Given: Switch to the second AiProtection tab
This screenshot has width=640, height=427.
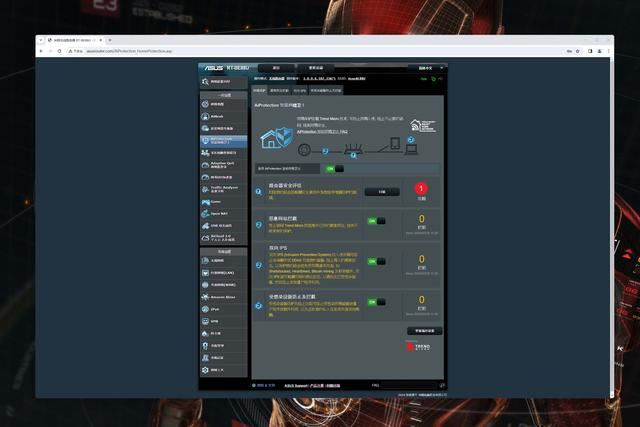Looking at the screenshot, I should [279, 90].
